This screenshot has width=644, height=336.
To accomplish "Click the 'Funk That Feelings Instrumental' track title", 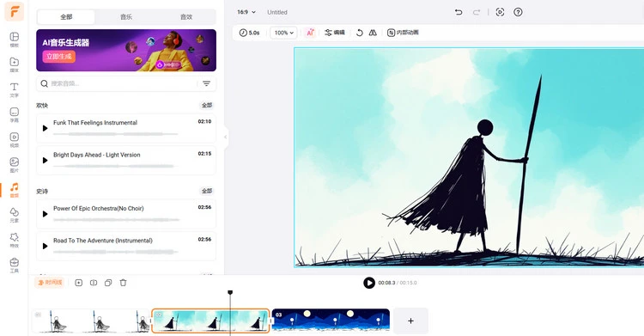I will coord(95,123).
